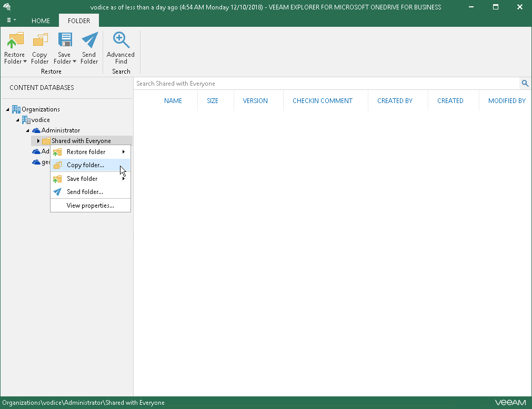Click the Save Folder ribbon icon
532x409 pixels.
tap(65, 40)
